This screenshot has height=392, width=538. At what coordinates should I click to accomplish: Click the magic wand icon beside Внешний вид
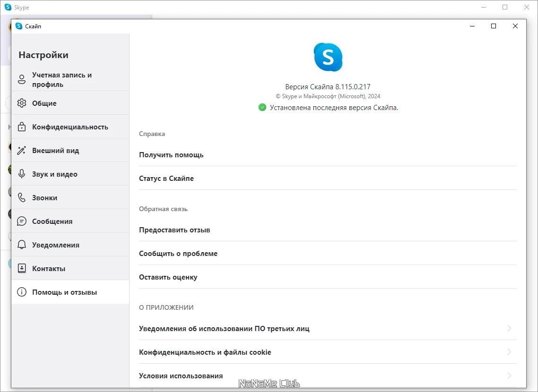[22, 151]
